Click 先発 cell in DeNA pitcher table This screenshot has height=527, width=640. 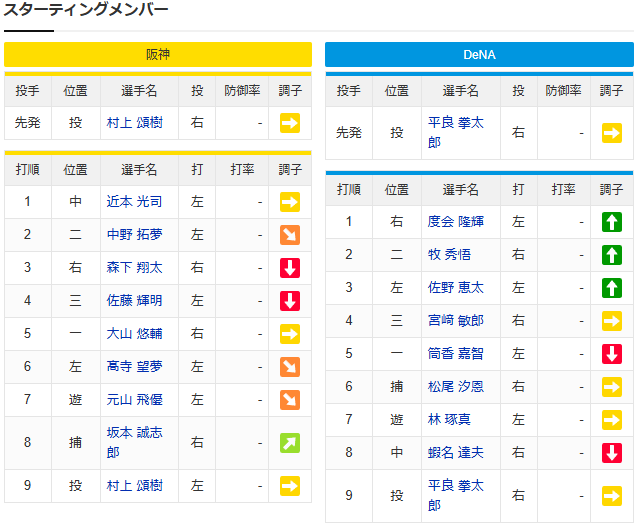pos(349,133)
